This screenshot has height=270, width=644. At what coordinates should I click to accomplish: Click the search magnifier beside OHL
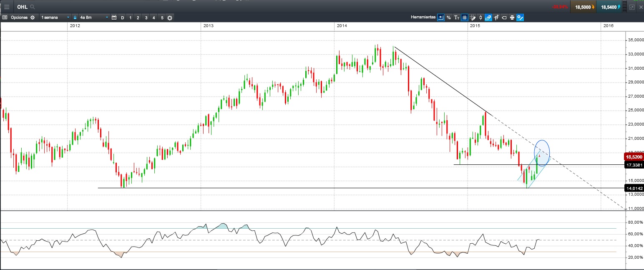[x=33, y=7]
